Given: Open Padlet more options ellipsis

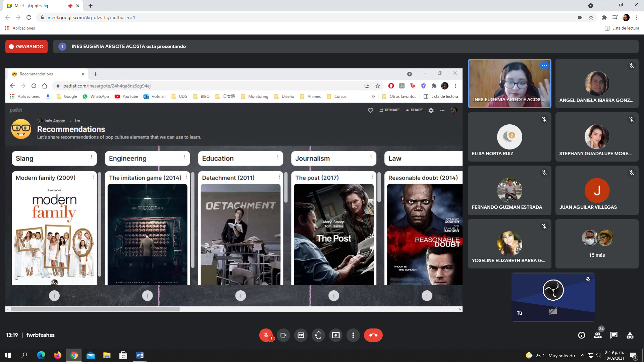Looking at the screenshot, I should [442, 110].
